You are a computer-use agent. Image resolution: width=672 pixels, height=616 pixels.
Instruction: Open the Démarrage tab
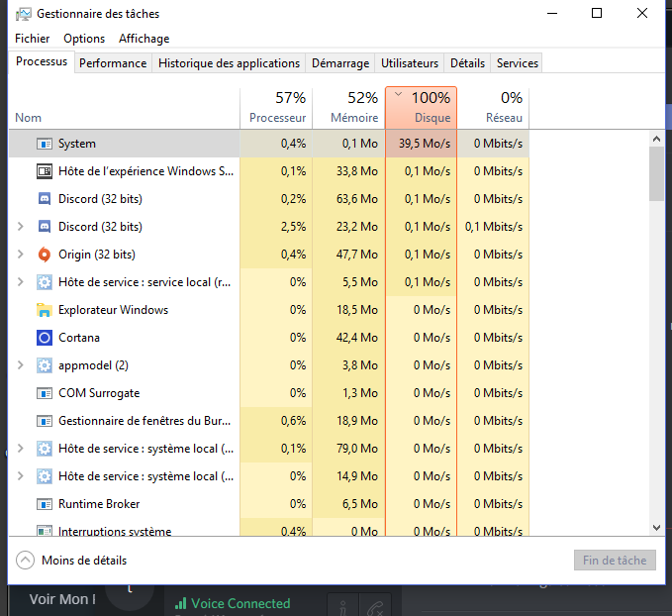tap(340, 63)
